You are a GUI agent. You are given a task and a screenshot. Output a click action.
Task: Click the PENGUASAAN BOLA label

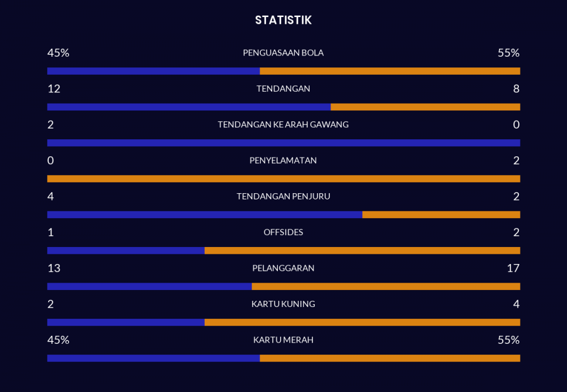point(283,53)
